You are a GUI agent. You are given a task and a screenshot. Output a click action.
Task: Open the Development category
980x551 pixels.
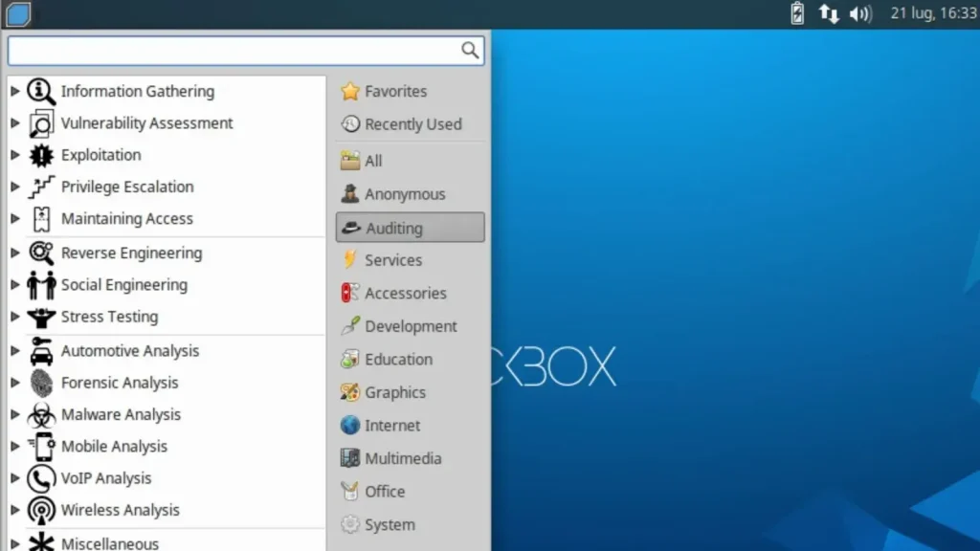pyautogui.click(x=410, y=326)
